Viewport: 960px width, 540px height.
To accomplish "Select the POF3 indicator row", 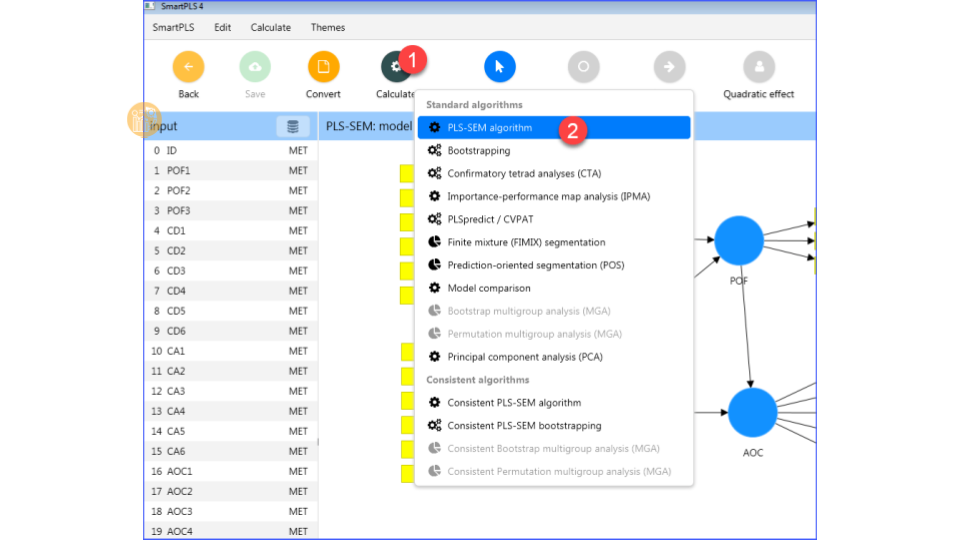I will tap(231, 211).
